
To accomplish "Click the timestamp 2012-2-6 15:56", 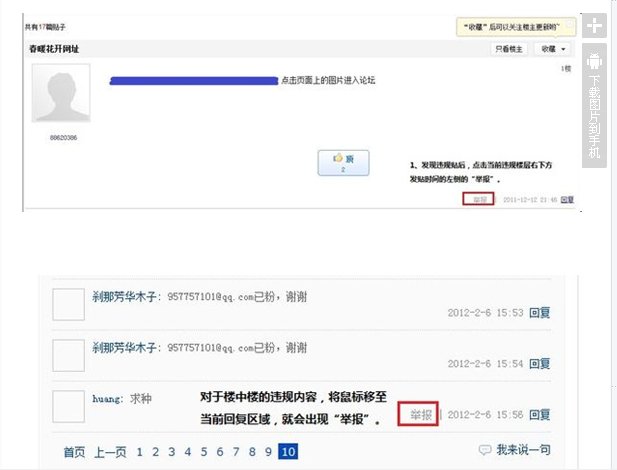I will (486, 414).
